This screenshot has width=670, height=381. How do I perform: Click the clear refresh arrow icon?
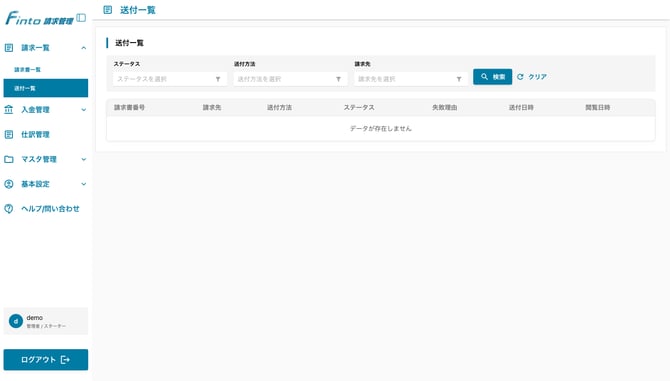tap(520, 77)
